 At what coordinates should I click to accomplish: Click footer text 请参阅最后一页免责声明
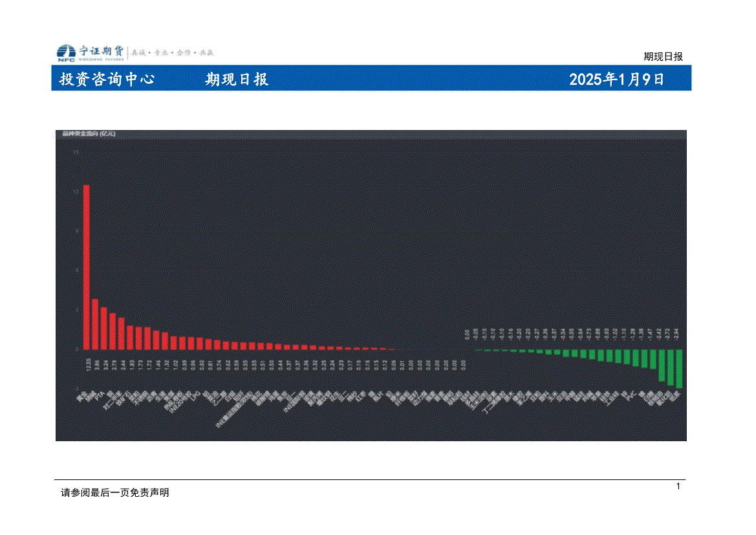pos(114,492)
